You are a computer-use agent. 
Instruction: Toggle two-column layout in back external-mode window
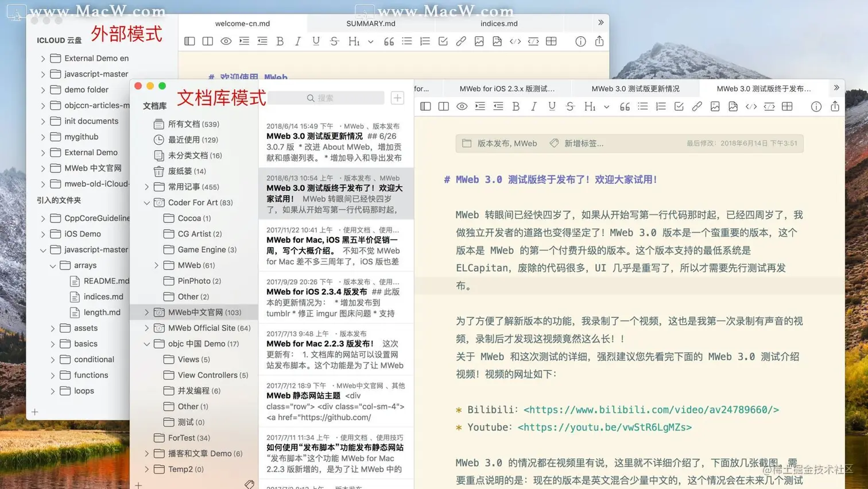(207, 41)
